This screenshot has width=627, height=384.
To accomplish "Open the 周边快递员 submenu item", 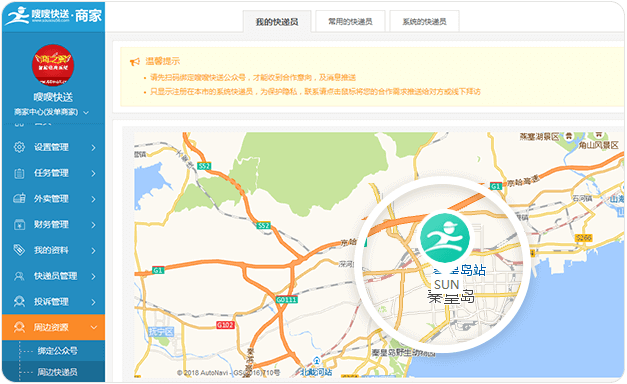I will [x=58, y=372].
